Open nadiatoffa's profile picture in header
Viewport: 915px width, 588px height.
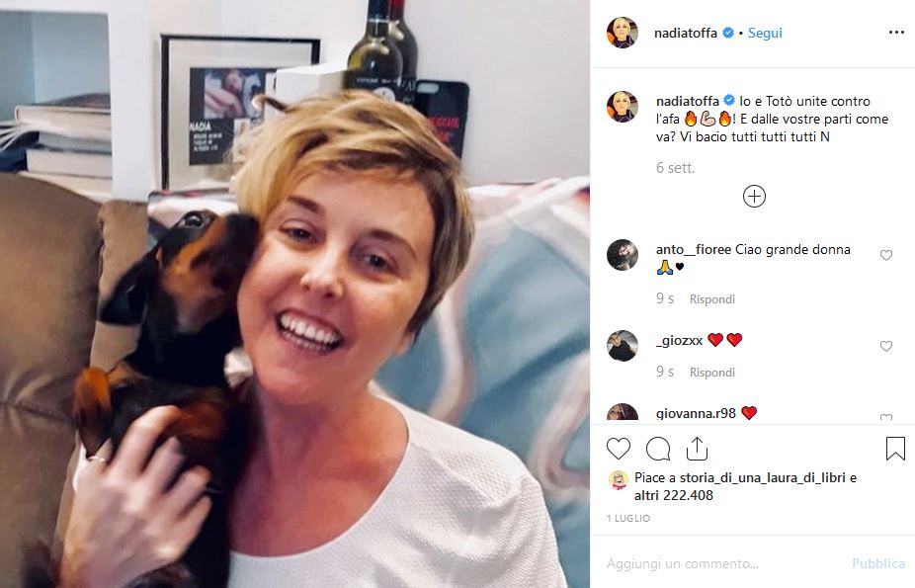[623, 33]
